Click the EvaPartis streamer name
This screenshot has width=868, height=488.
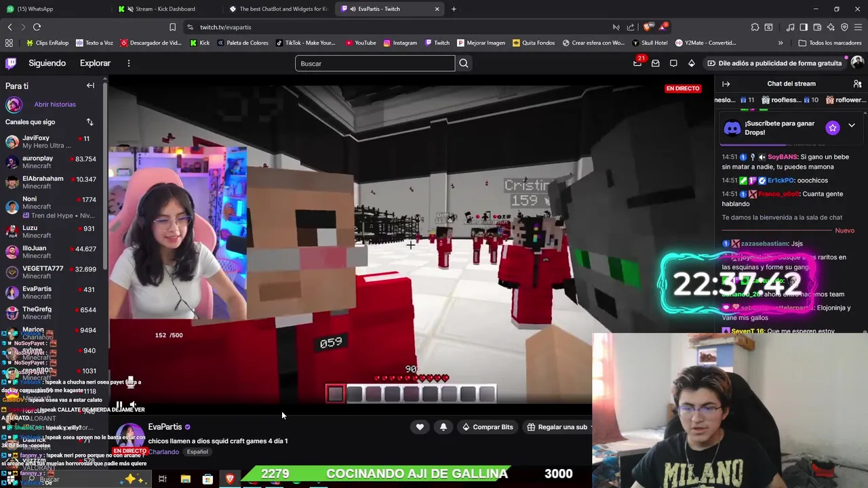[165, 427]
